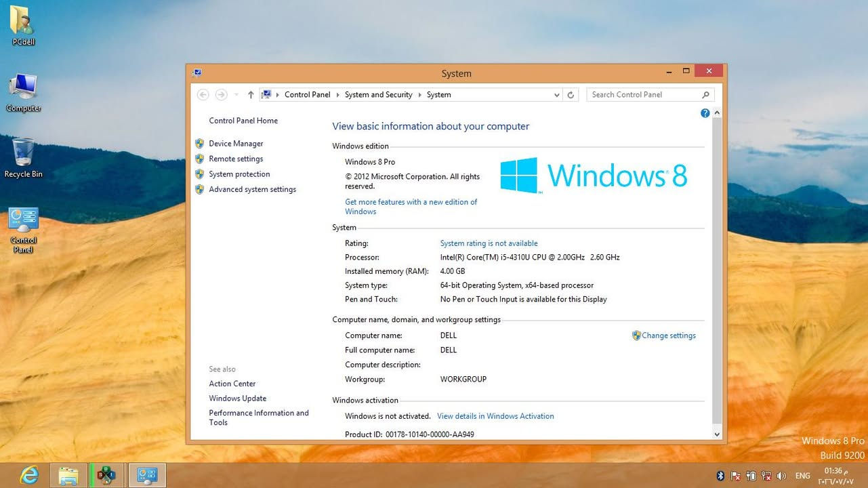Click Change settings for computer name
This screenshot has width=868, height=488.
point(669,335)
